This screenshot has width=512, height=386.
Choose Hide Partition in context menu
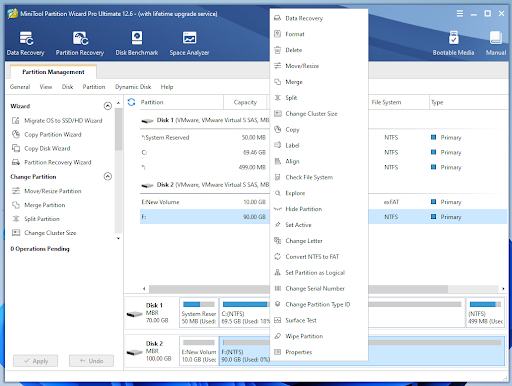point(319,209)
